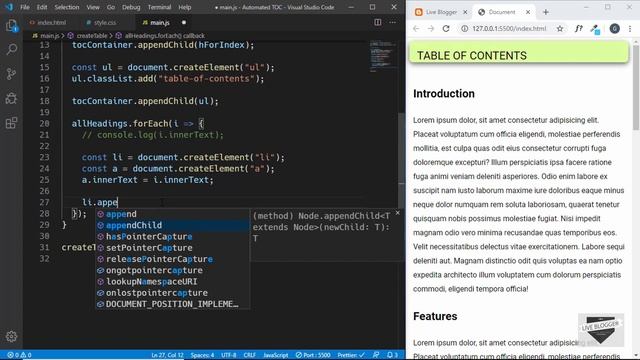Image resolution: width=640 pixels, height=360 pixels.
Task: Open the Explorer view in activity bar
Action: [x=11, y=26]
